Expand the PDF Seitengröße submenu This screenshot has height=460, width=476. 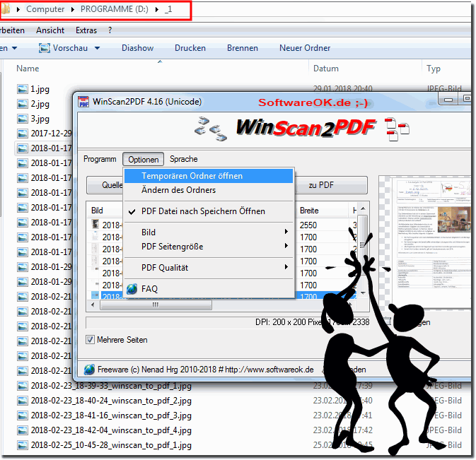pyautogui.click(x=209, y=247)
